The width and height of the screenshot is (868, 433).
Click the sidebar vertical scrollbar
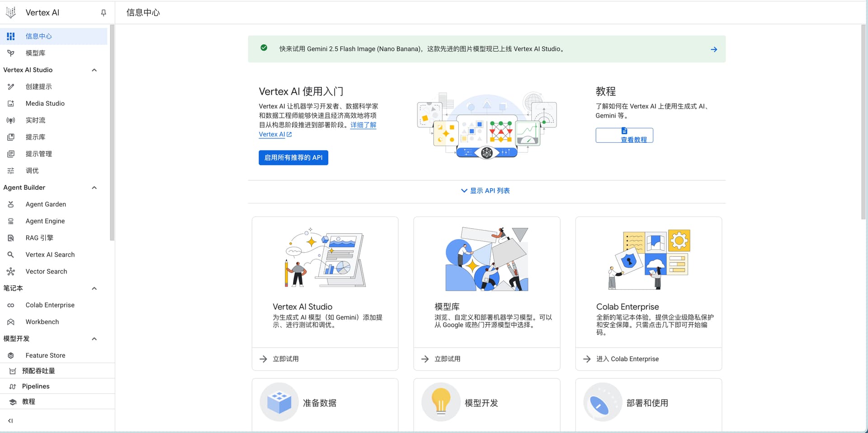pos(112,132)
